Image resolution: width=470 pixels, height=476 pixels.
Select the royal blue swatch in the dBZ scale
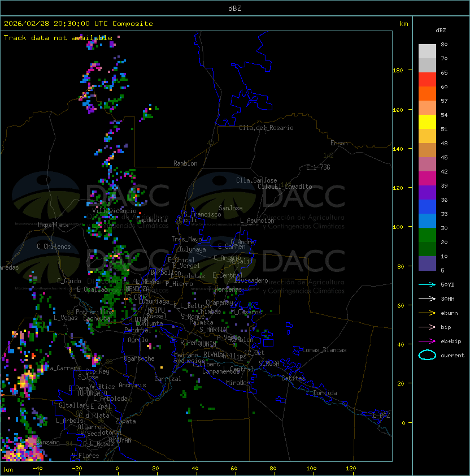pyautogui.click(x=427, y=207)
